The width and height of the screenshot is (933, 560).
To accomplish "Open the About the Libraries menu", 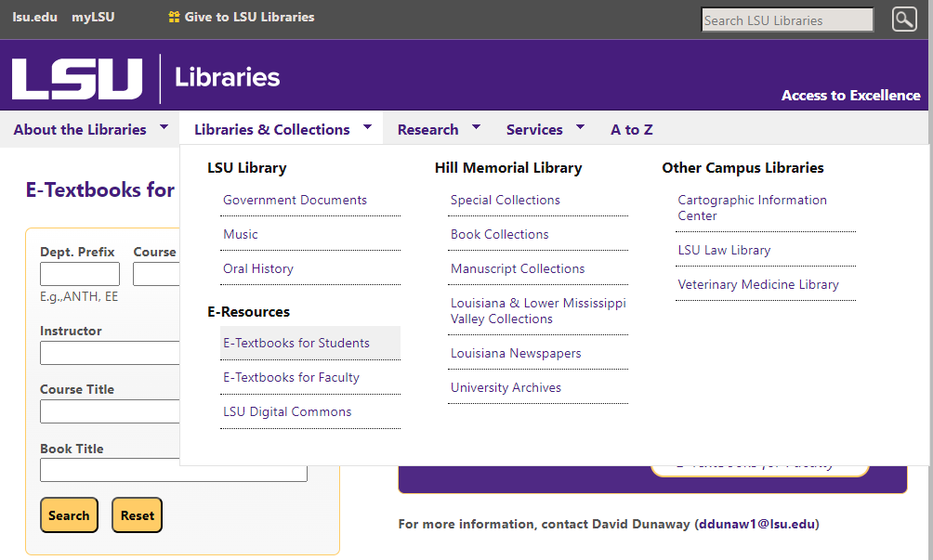I will [x=80, y=130].
